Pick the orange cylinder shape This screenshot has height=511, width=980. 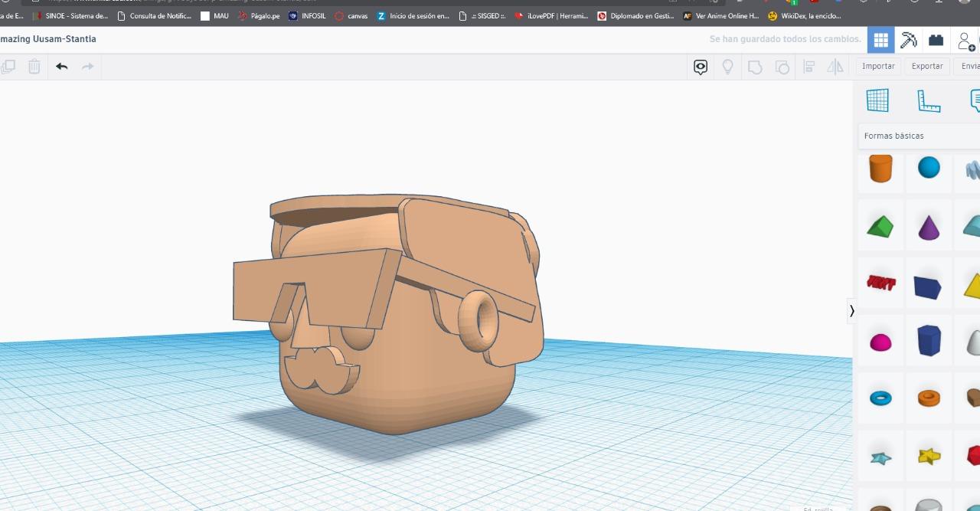[880, 168]
